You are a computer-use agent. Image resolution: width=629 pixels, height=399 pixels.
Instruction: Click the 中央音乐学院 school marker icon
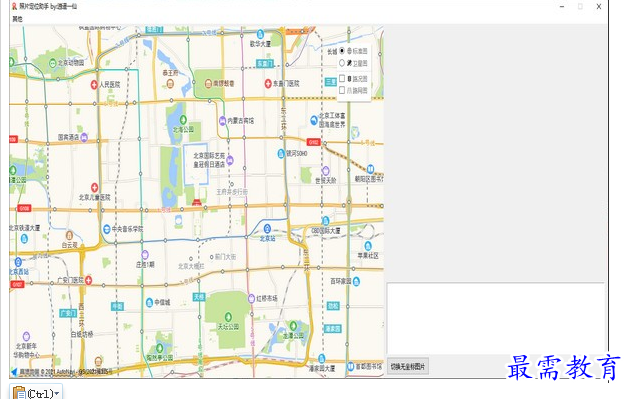point(107,229)
